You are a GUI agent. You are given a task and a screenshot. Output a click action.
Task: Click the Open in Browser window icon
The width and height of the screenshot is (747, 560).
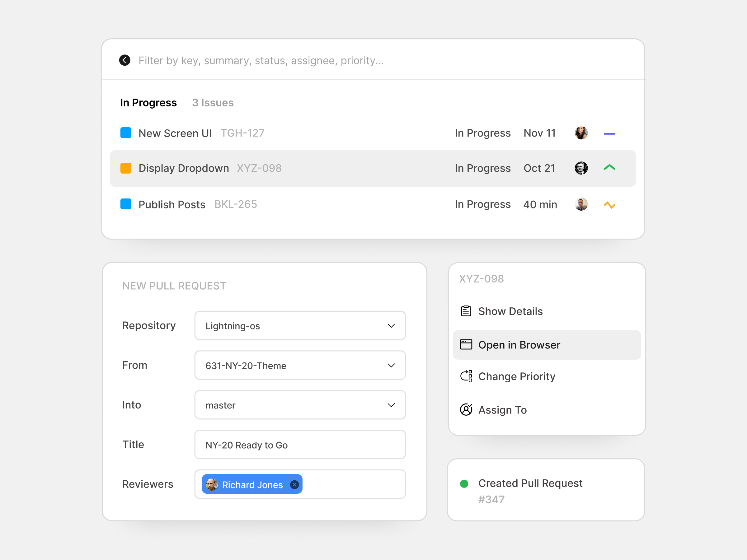pyautogui.click(x=466, y=345)
